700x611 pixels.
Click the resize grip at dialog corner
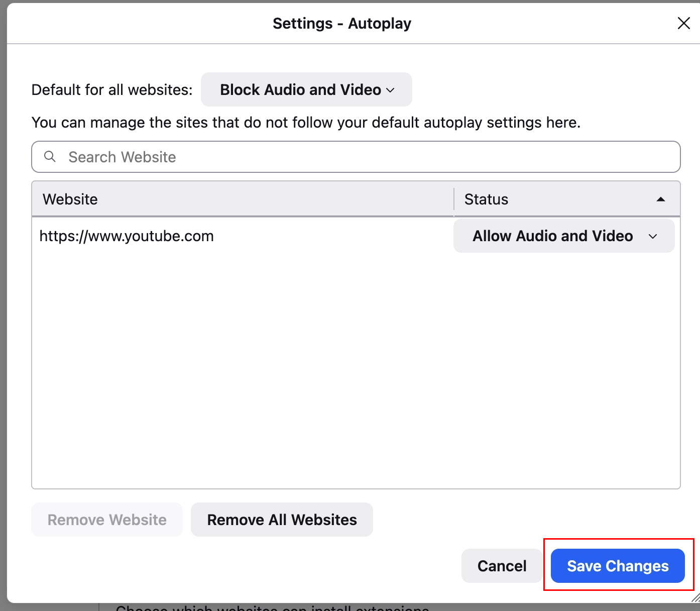[x=695, y=597]
